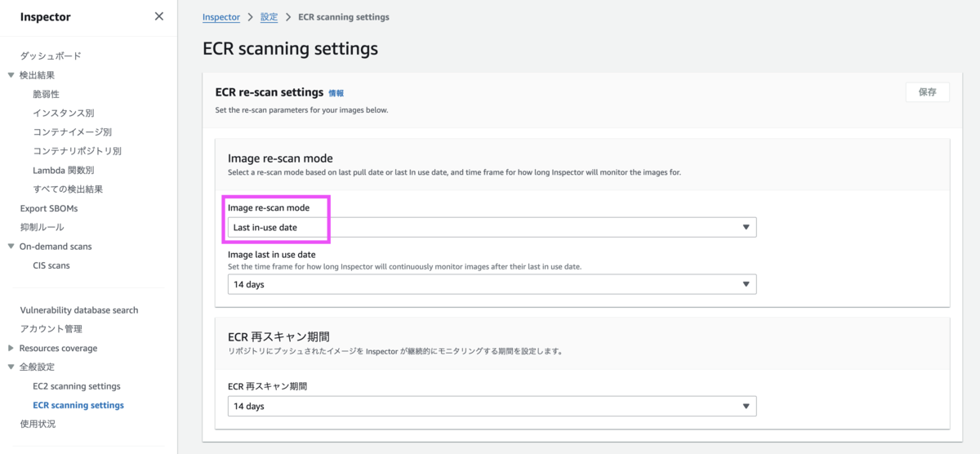The height and width of the screenshot is (454, 980).
Task: Open the ECR 再スキャン期間 dropdown
Action: point(492,406)
